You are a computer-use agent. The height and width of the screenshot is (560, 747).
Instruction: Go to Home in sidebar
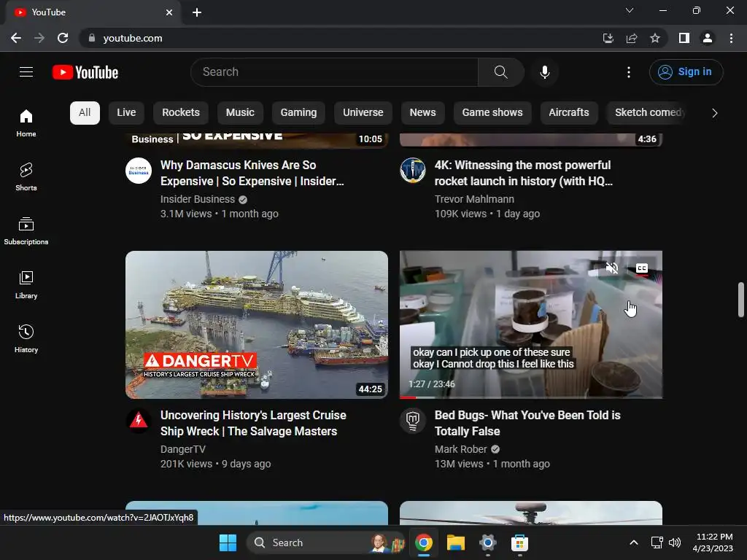(26, 122)
